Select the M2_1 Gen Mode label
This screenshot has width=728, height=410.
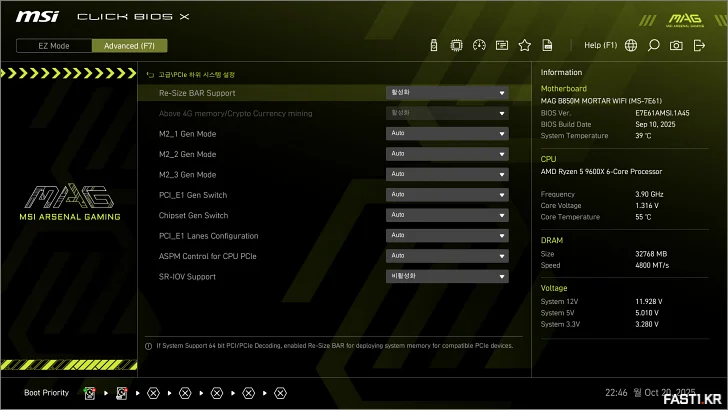click(x=188, y=134)
